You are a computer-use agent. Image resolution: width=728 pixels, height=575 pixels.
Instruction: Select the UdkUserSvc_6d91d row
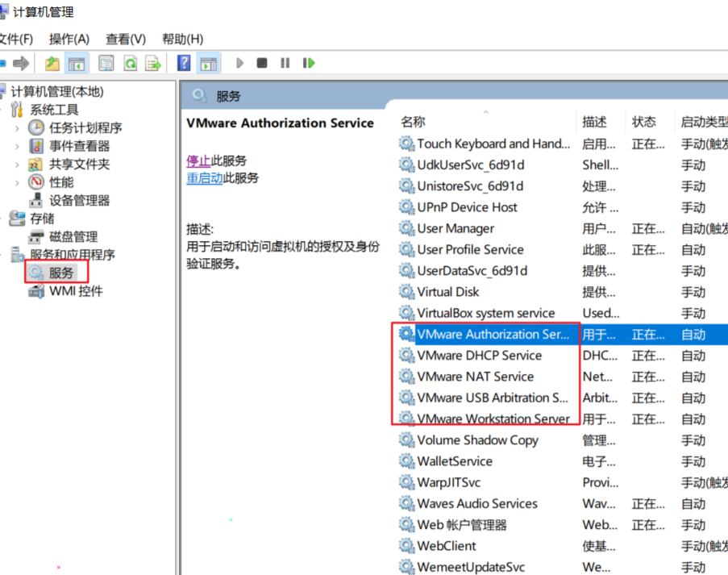tap(563, 165)
